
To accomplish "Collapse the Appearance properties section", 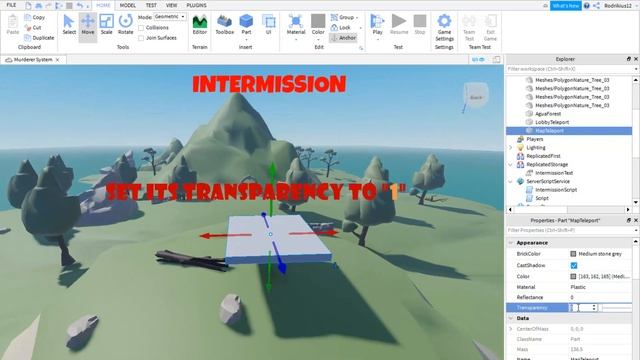I will [511, 243].
